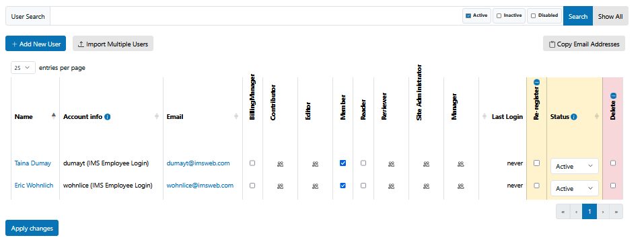Go to next page of results
Image resolution: width=644 pixels, height=242 pixels.
point(603,212)
